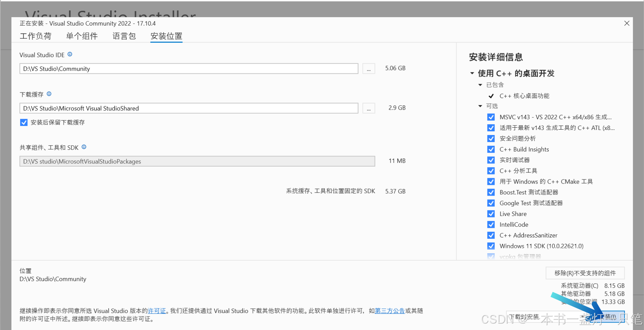This screenshot has width=644, height=330.
Task: Open the 下载时安装 install mode dropdown
Action: click(548, 317)
